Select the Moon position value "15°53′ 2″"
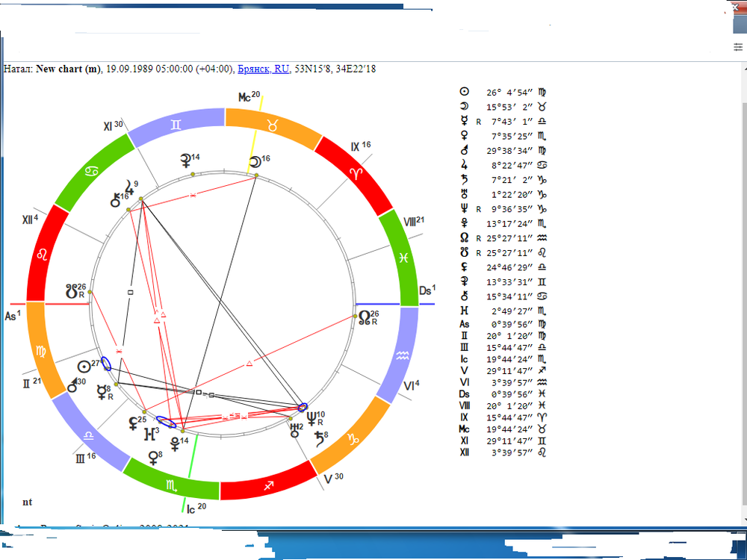747x560 pixels. [509, 107]
